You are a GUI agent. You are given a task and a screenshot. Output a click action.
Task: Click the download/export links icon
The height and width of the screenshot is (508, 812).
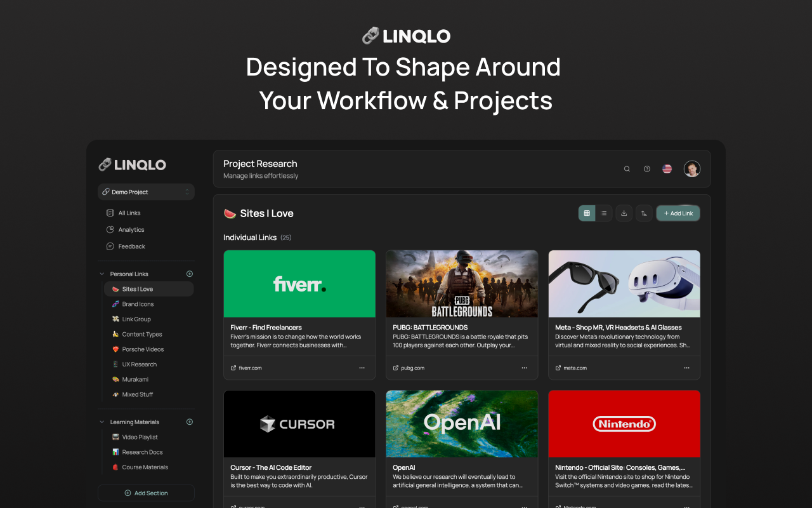pyautogui.click(x=624, y=213)
